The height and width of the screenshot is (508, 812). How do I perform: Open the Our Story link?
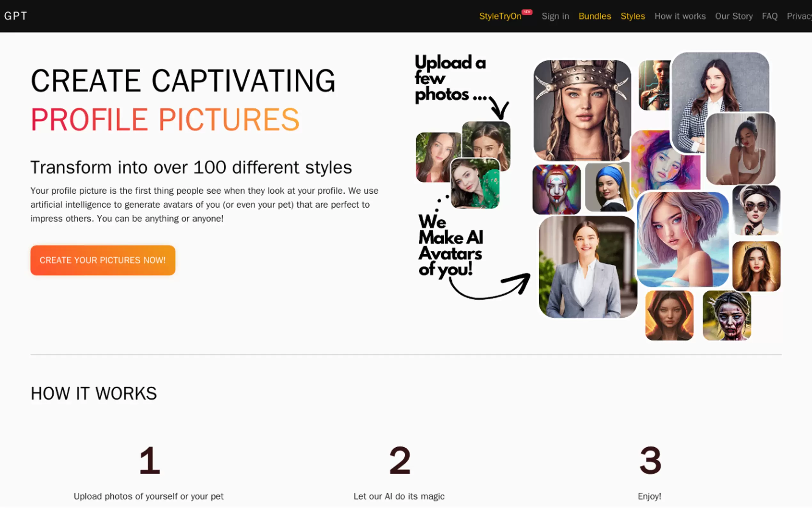click(x=733, y=16)
